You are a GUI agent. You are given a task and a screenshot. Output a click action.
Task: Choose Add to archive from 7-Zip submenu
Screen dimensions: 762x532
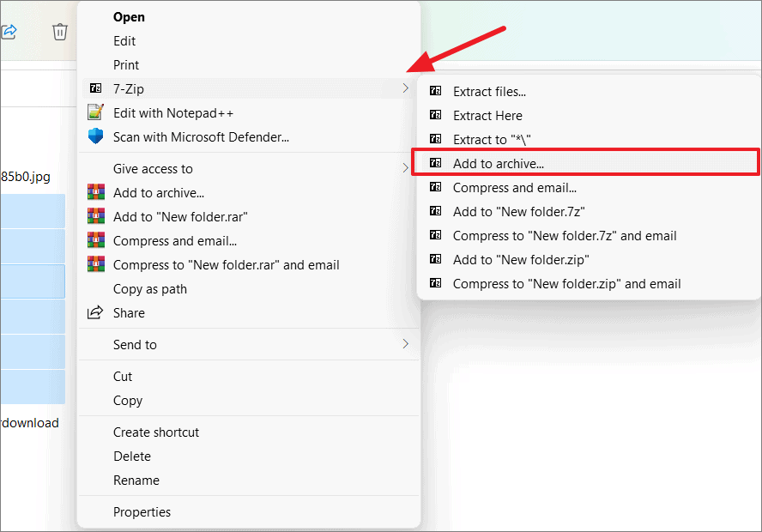499,163
